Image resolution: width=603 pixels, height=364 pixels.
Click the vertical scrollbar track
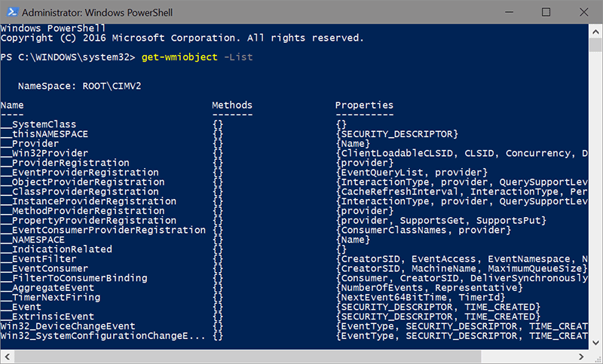coord(595,226)
